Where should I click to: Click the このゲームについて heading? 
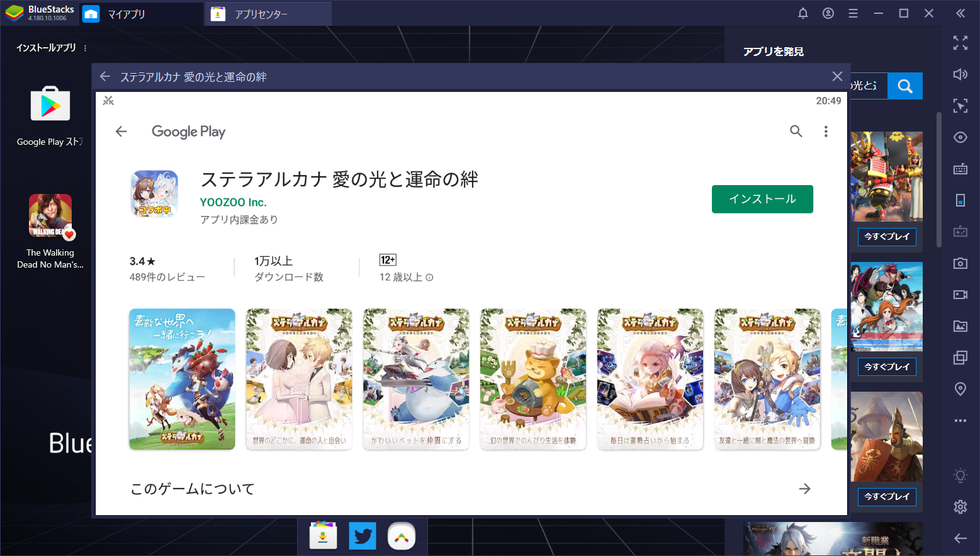coord(192,489)
